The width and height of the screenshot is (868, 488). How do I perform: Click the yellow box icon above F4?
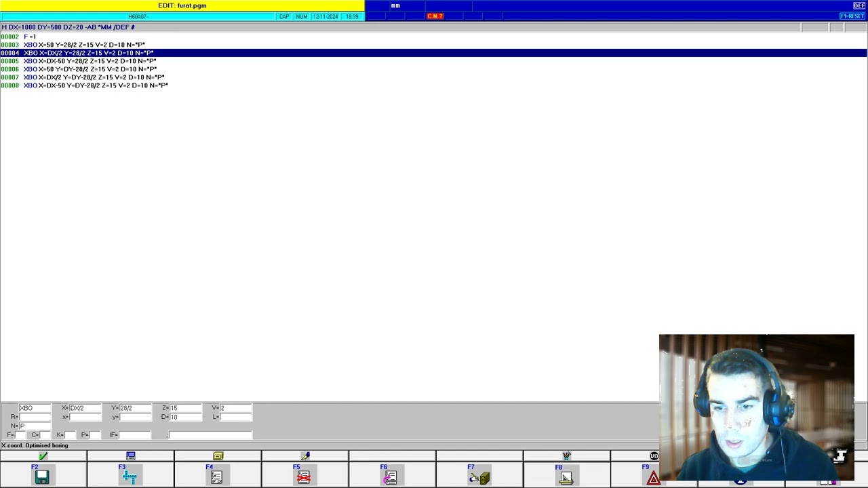point(218,456)
